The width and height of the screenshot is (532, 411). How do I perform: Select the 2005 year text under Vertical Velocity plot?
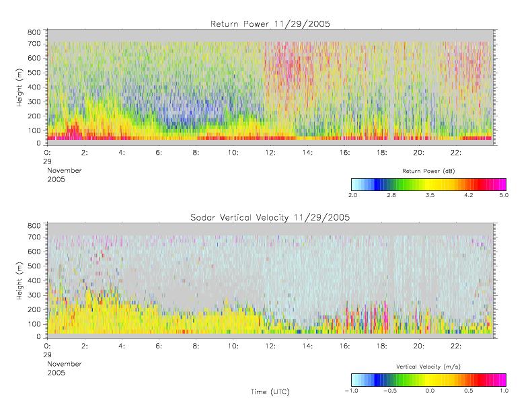56,373
